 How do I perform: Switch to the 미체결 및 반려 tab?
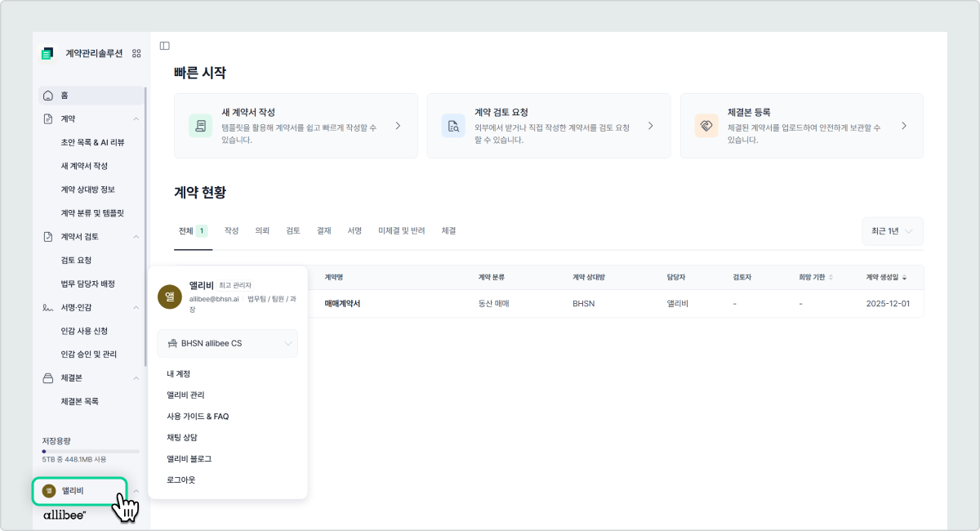click(x=401, y=231)
